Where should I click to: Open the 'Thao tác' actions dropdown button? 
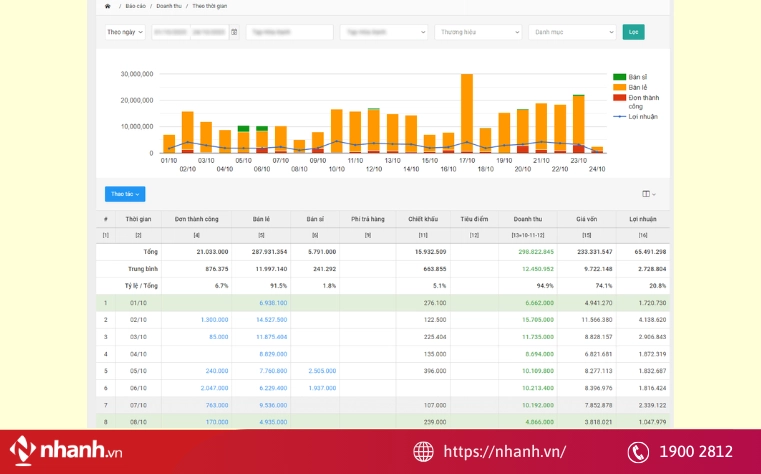coord(125,194)
